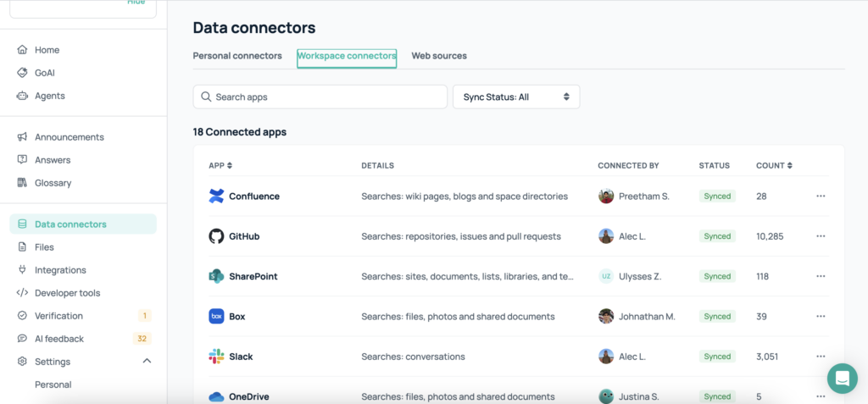
Task: Click the Answers speech bubble icon
Action: click(22, 160)
